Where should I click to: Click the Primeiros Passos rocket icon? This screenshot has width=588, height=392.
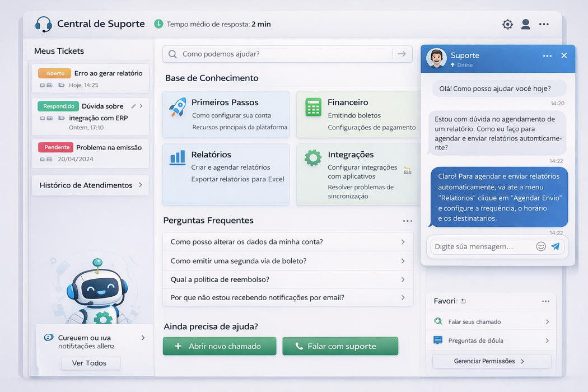coord(177,107)
